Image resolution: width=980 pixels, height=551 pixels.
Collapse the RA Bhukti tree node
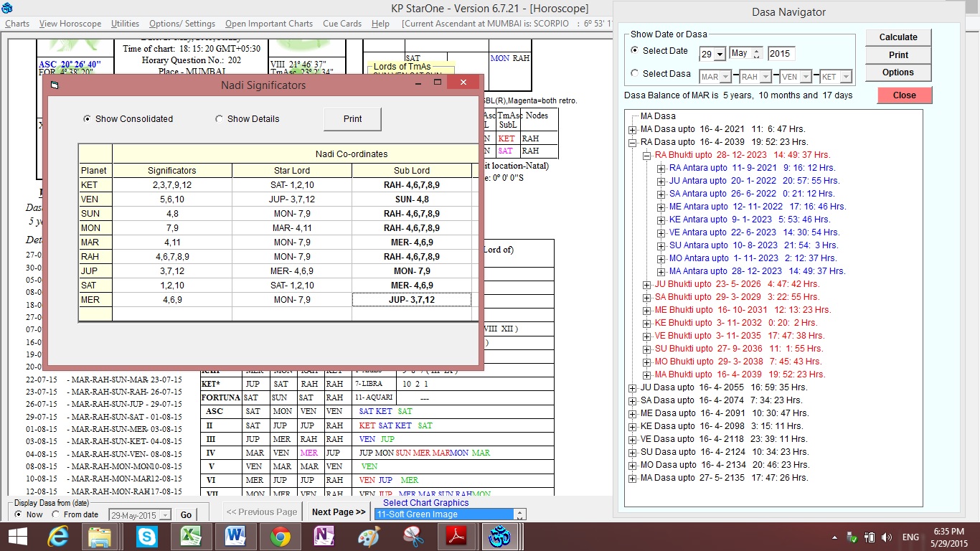pos(646,155)
